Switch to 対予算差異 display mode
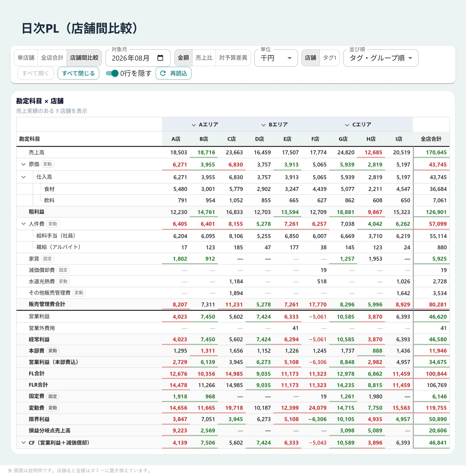 point(233,58)
